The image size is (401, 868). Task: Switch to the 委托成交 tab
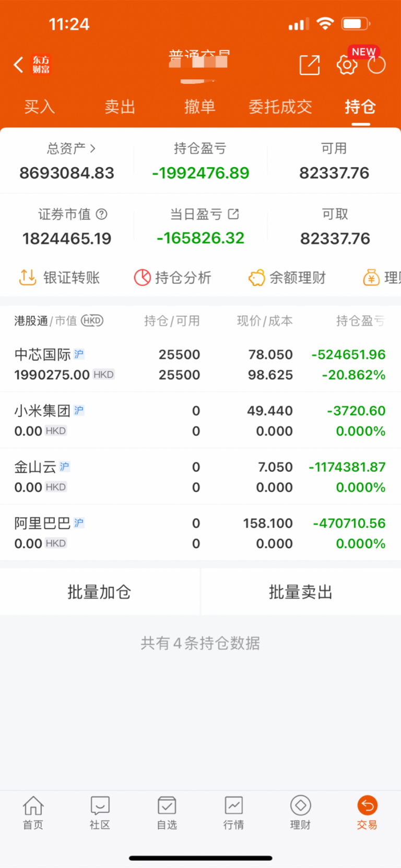pyautogui.click(x=280, y=106)
